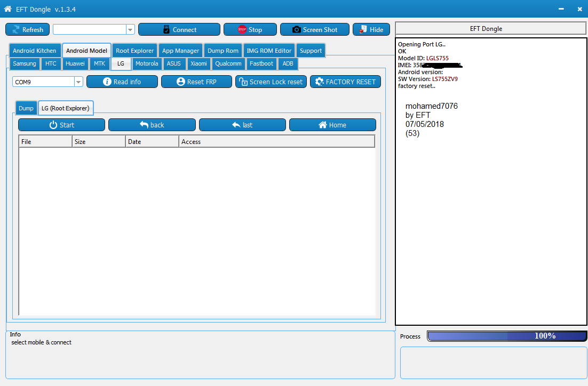This screenshot has width=588, height=386.
Task: Minimize the EFT Dongle window
Action: tap(561, 9)
